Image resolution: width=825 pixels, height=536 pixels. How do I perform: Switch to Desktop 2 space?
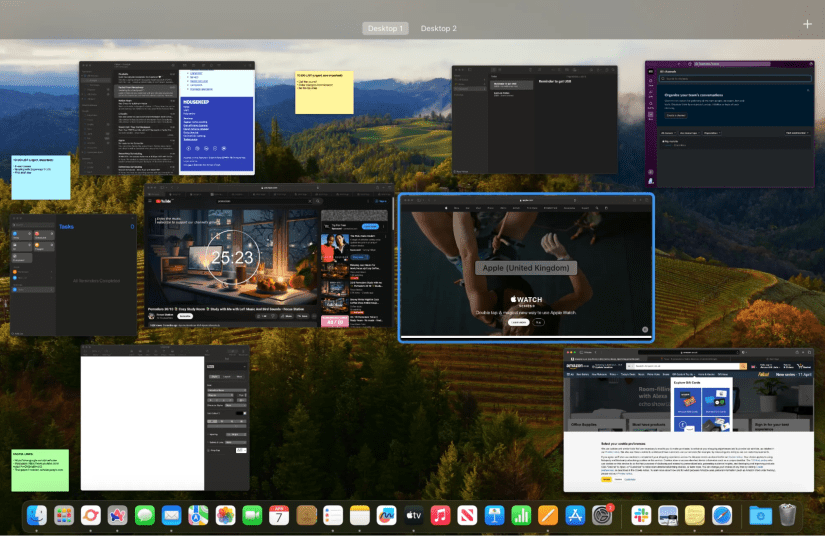(438, 28)
